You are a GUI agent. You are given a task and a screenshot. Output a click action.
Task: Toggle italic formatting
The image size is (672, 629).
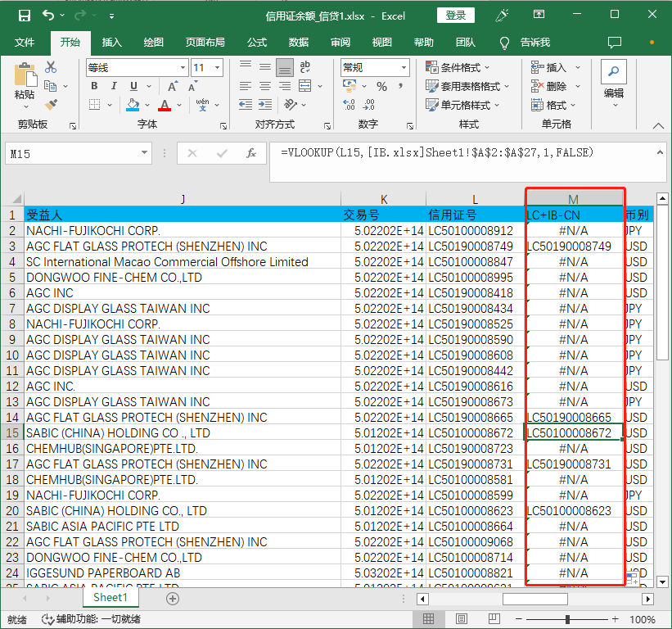coord(113,86)
